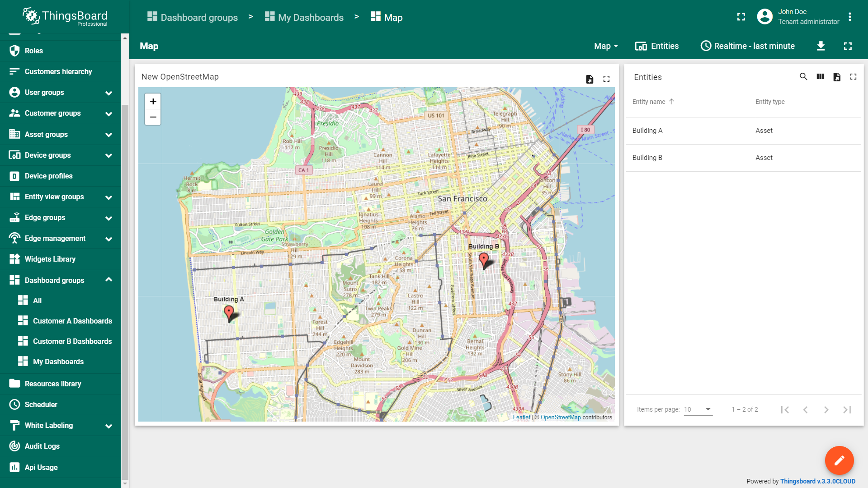Viewport: 868px width, 488px height.
Task: Open Thingsboard v.3.3.0CLOUD link
Action: [x=818, y=481]
